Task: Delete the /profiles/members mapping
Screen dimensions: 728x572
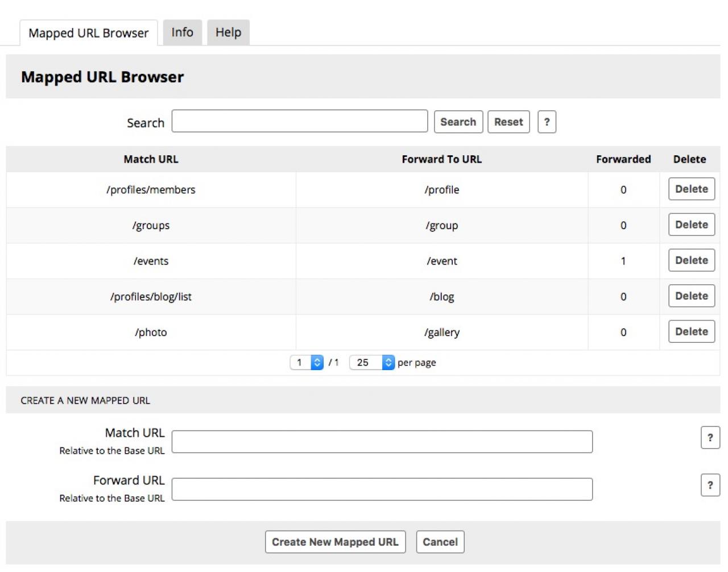Action: [691, 189]
